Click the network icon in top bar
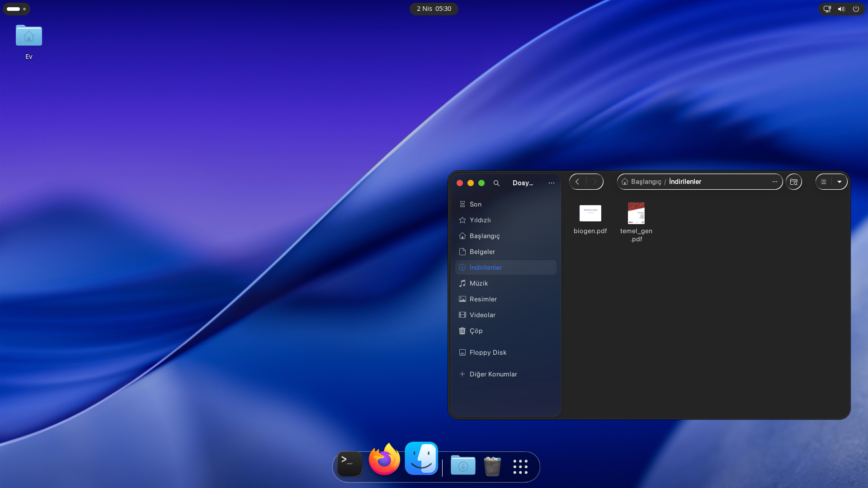This screenshot has height=488, width=868. [827, 9]
